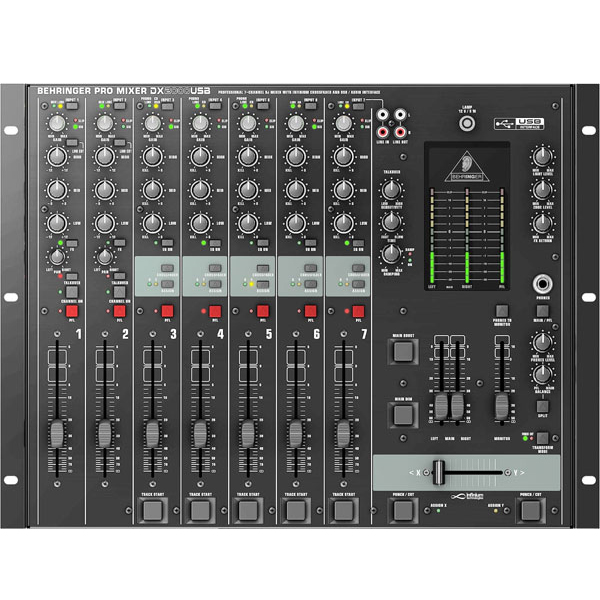Click the channel 2 Pan knob
The width and height of the screenshot is (600, 600).
(x=105, y=257)
